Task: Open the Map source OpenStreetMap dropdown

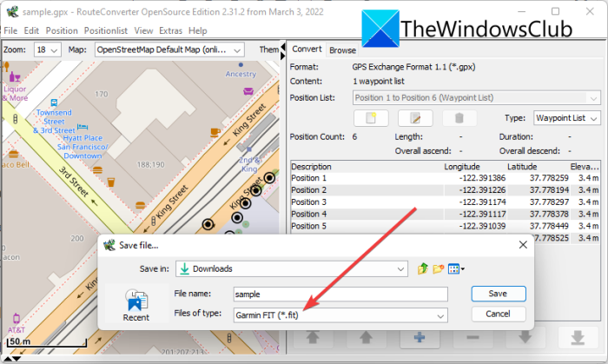Action: click(169, 50)
